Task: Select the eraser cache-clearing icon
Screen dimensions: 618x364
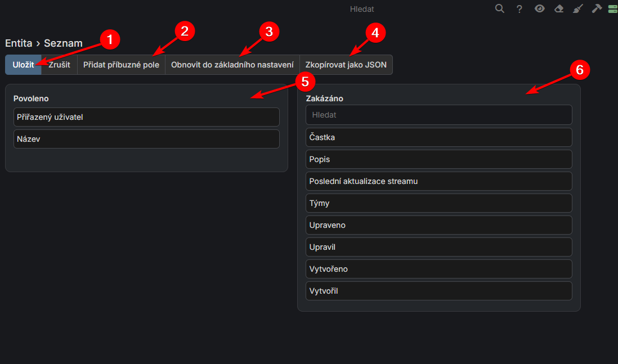Action: 558,8
